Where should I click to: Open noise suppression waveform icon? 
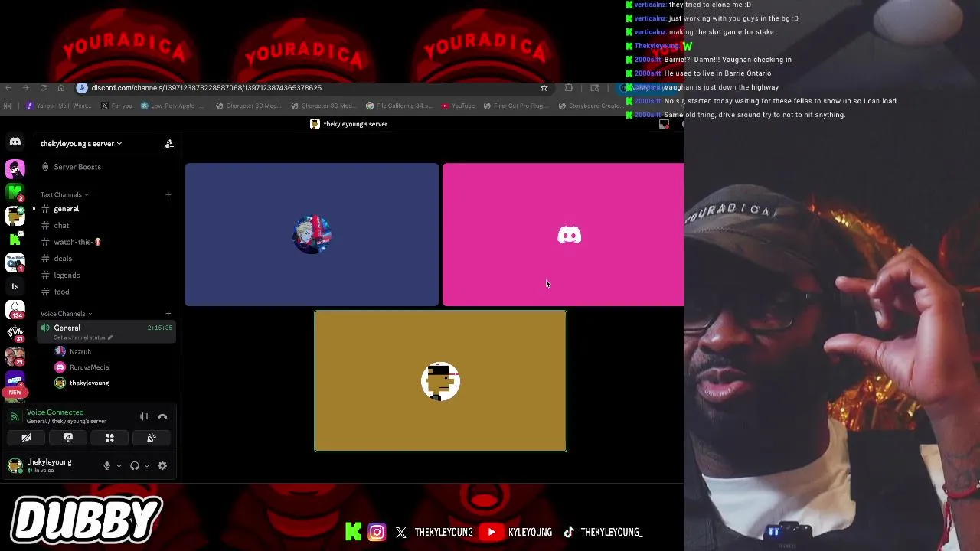click(145, 417)
